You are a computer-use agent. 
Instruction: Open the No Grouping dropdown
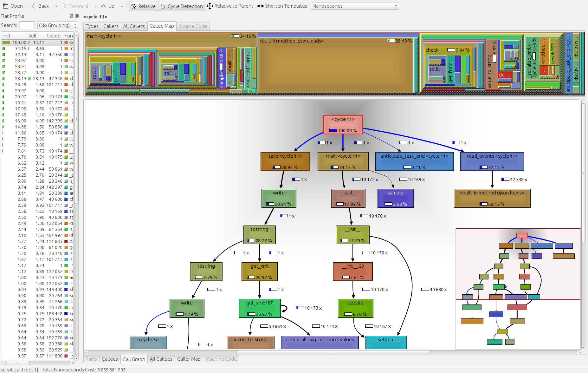58,25
